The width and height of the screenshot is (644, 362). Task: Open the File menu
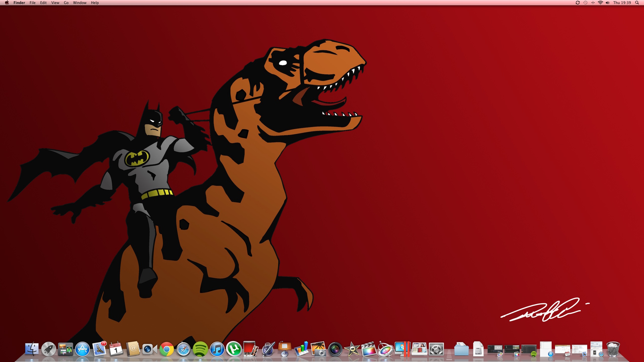coord(32,3)
